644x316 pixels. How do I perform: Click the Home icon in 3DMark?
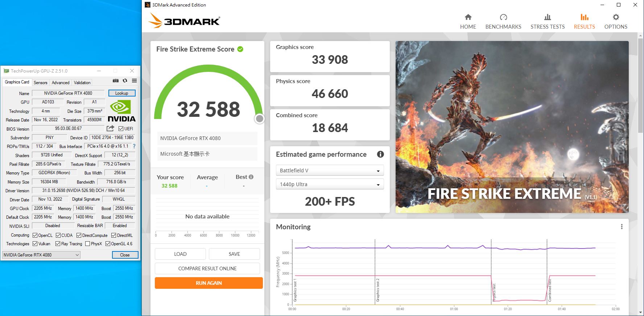[x=468, y=17]
